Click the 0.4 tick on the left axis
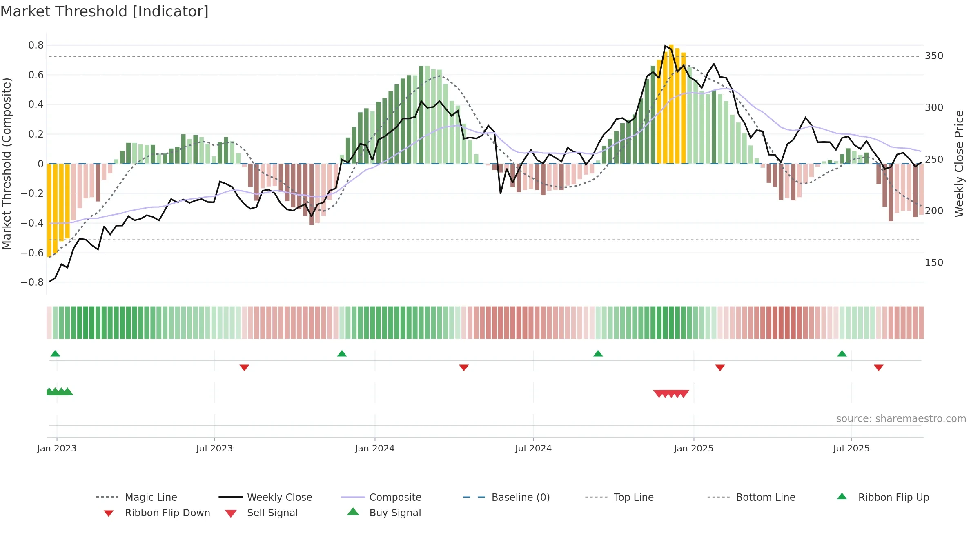Image resolution: width=980 pixels, height=551 pixels. [36, 104]
